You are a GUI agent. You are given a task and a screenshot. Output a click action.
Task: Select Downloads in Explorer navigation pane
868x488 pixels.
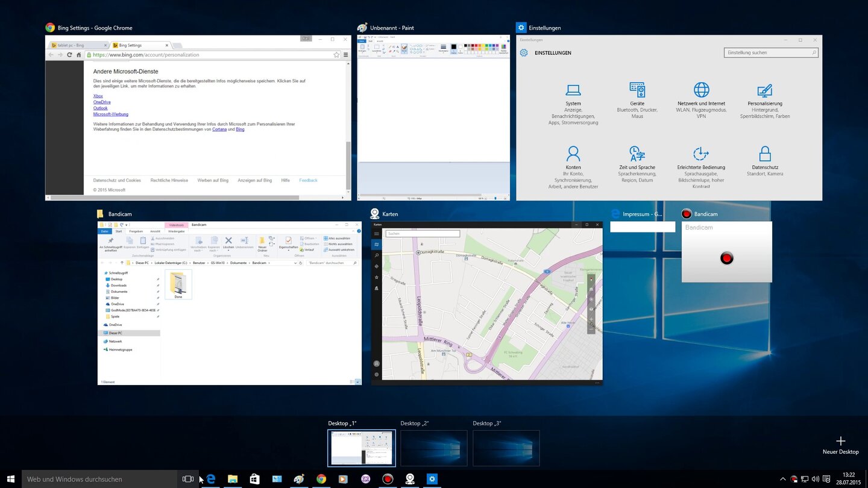[118, 285]
